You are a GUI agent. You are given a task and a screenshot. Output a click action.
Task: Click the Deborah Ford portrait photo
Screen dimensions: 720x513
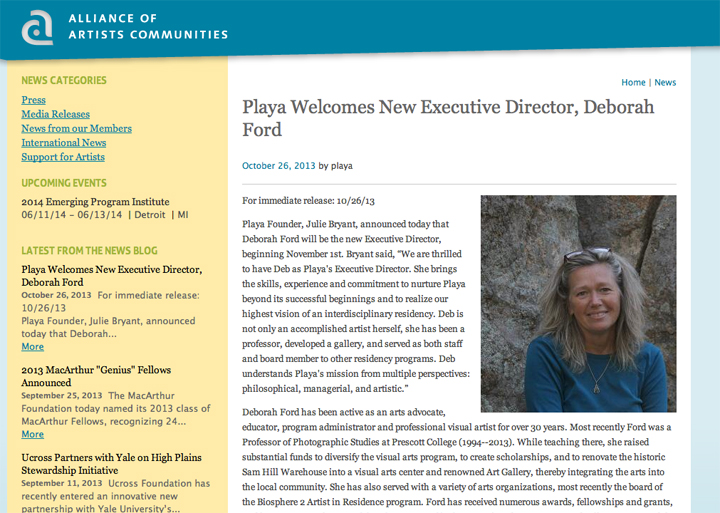pyautogui.click(x=579, y=304)
